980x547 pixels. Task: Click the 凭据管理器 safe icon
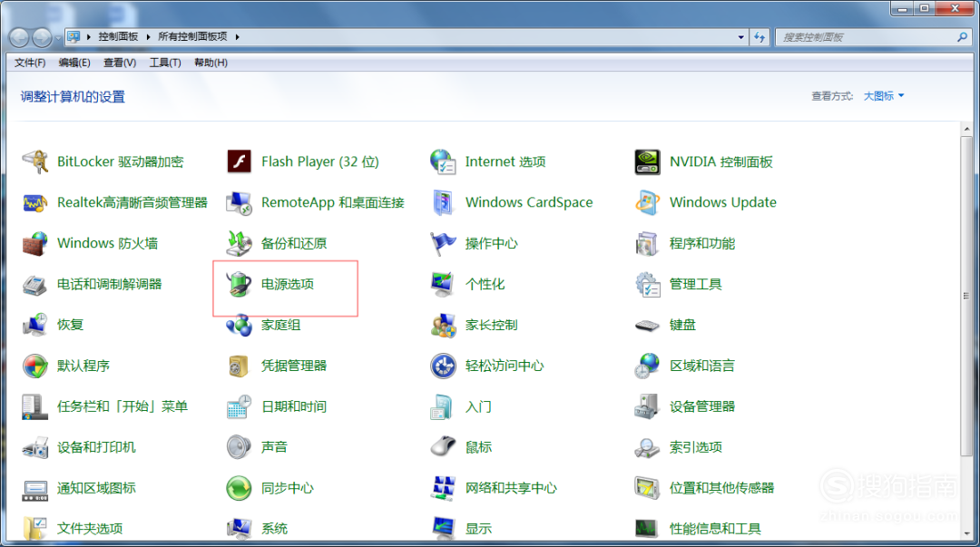[239, 366]
